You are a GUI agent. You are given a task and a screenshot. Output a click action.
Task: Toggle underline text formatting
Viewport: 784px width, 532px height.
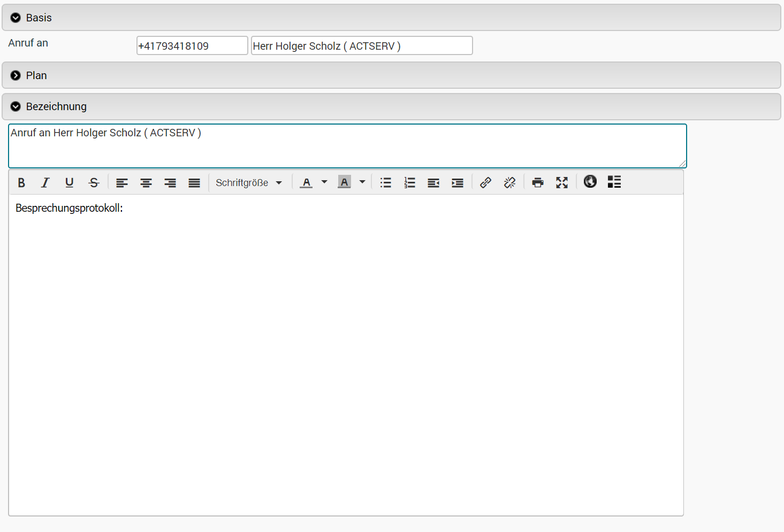(70, 183)
